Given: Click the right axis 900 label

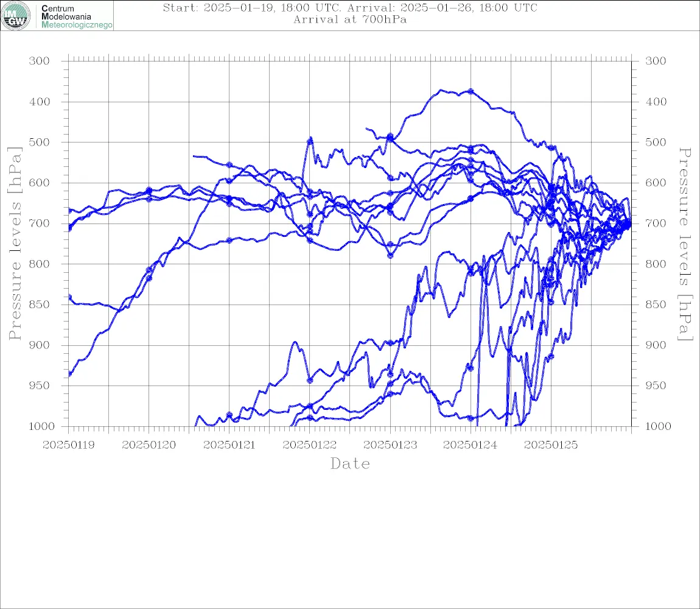Looking at the screenshot, I should click(656, 345).
